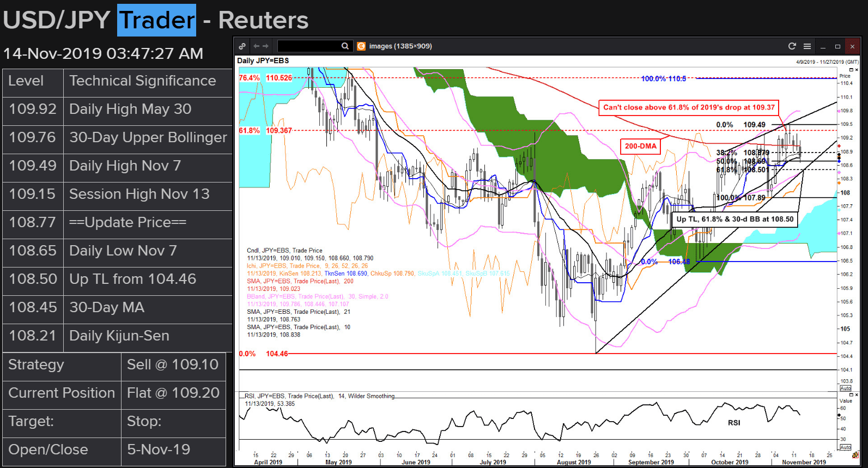This screenshot has height=468, width=868.
Task: Maximize the chart window
Action: [837, 46]
